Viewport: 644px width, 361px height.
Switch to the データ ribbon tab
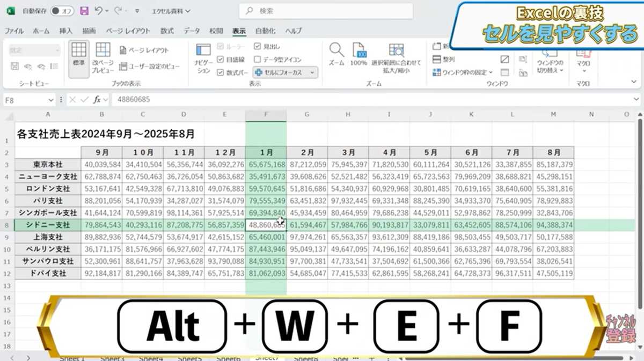(193, 31)
